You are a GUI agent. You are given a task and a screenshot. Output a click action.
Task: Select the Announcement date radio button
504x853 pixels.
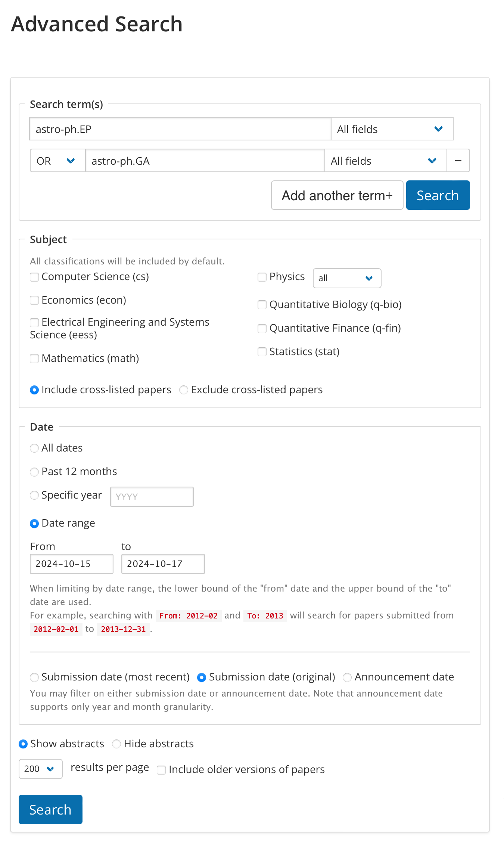pyautogui.click(x=347, y=677)
